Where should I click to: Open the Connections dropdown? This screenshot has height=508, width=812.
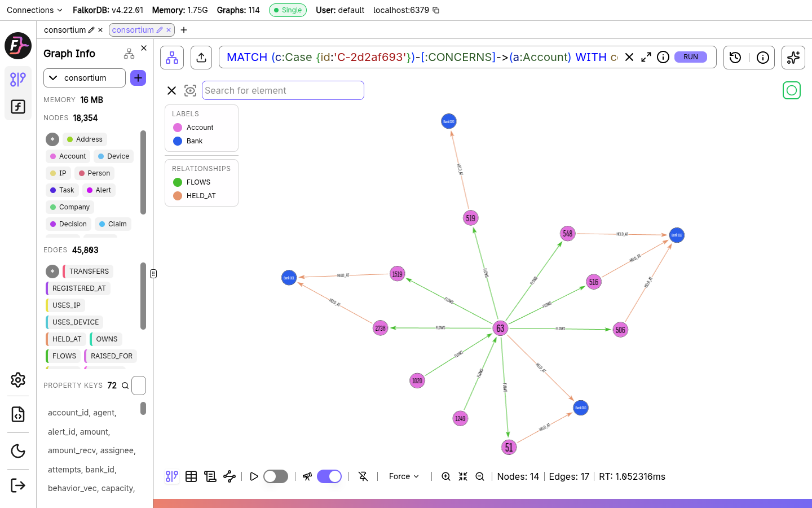[x=34, y=10]
